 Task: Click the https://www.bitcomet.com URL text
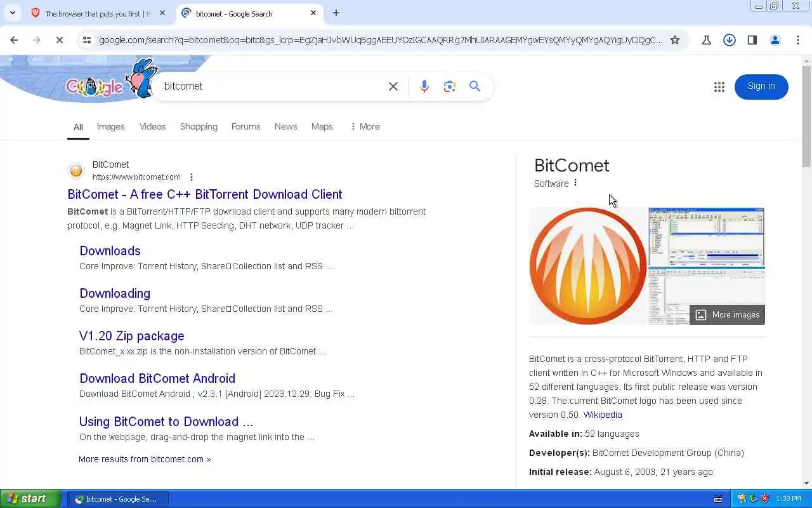point(136,177)
